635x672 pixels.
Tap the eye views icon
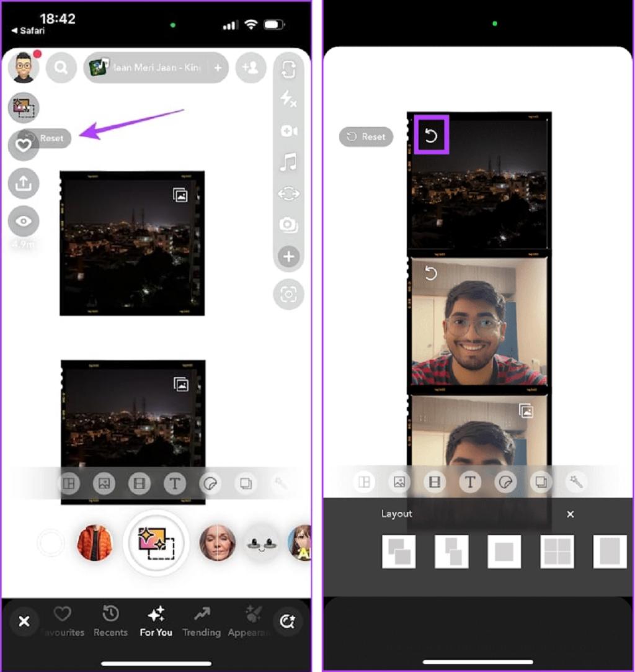click(24, 221)
